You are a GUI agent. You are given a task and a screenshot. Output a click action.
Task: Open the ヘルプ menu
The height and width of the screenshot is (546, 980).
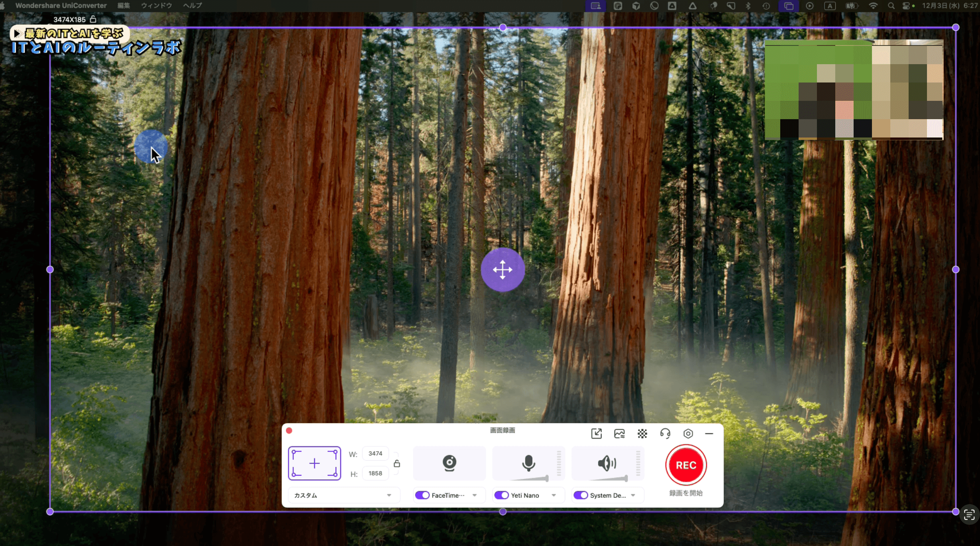coord(193,6)
